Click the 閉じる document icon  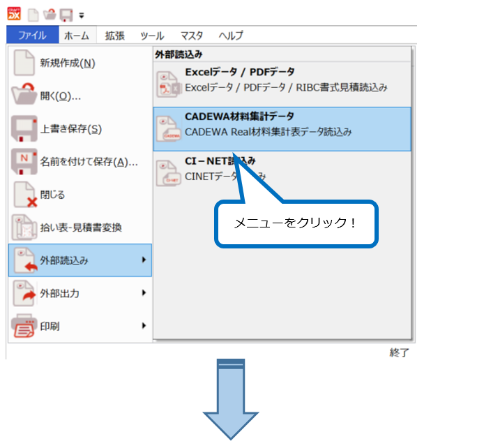tap(24, 195)
